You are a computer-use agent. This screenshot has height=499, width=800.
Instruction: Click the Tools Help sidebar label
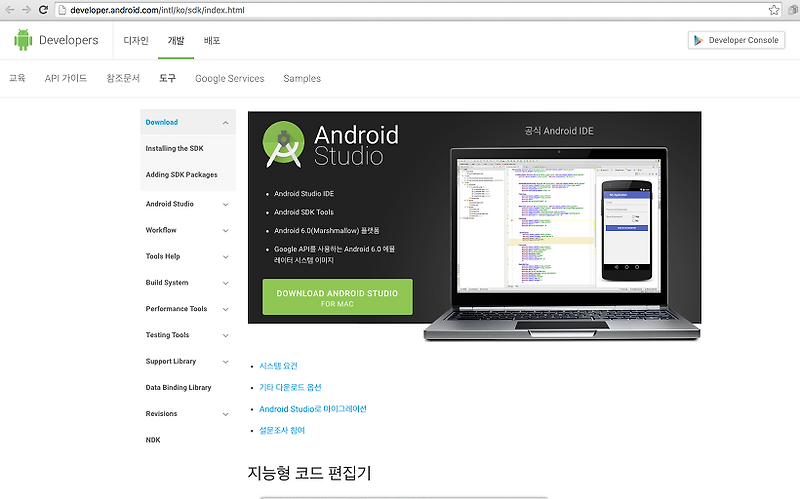tap(163, 256)
